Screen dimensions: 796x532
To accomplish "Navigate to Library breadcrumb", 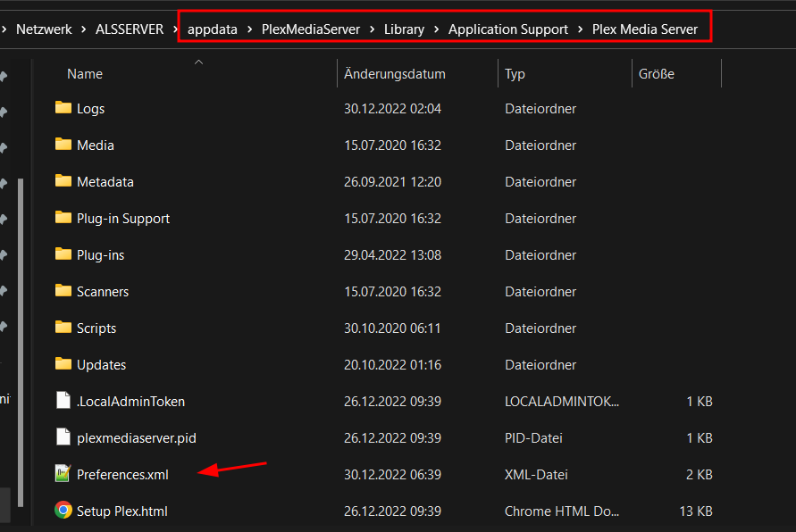I will point(404,29).
